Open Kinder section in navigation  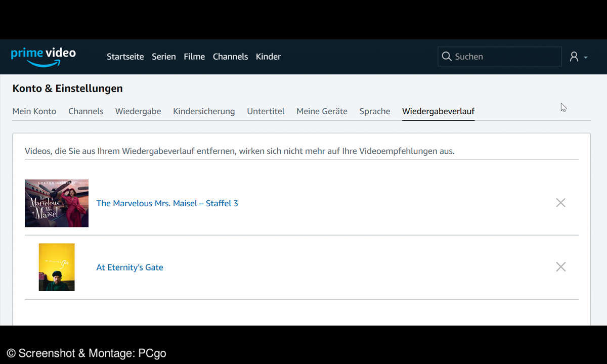pos(268,57)
